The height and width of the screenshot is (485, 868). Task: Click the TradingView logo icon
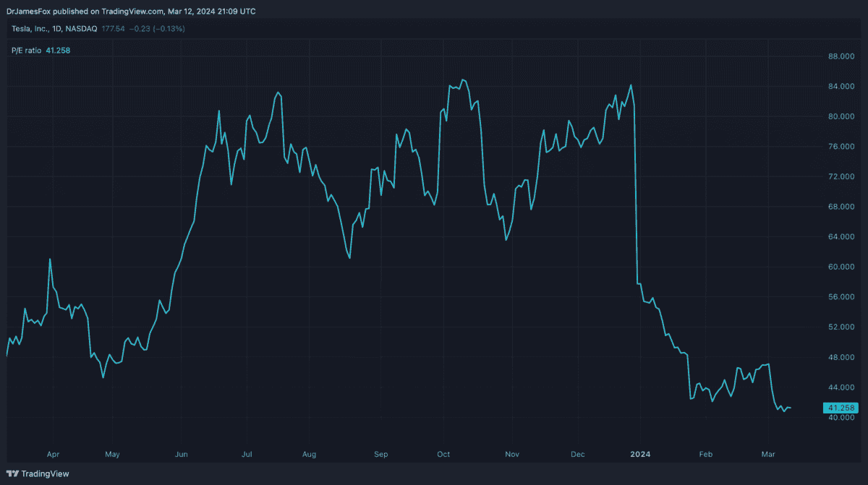pos(14,474)
